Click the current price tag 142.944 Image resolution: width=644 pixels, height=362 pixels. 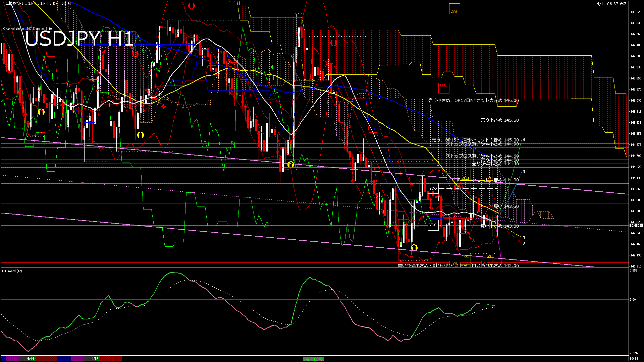coord(636,226)
